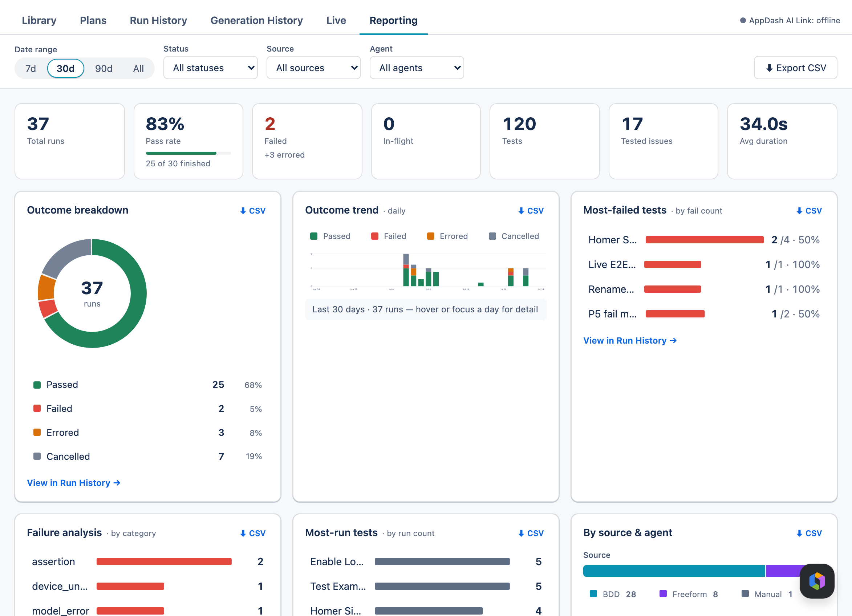
Task: Open Generation History tab
Action: click(256, 20)
